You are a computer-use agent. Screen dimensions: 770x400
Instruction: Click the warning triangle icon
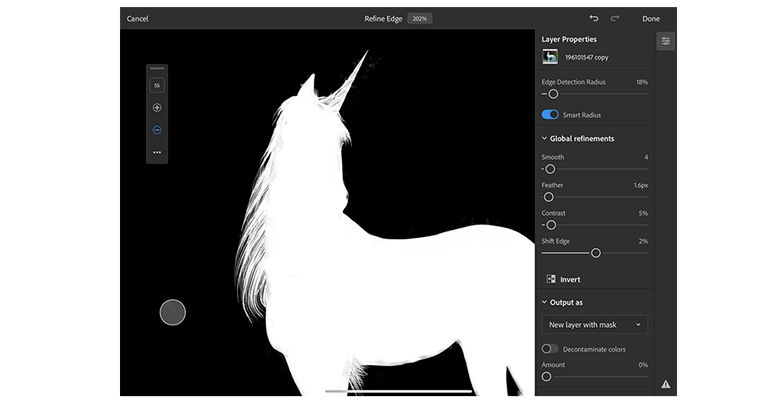(666, 383)
